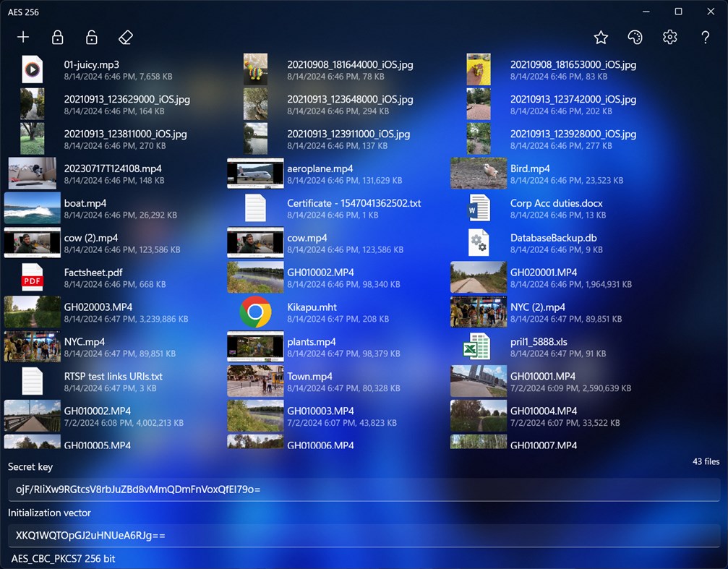Image resolution: width=728 pixels, height=569 pixels.
Task: Open help via the question mark icon
Action: [x=705, y=37]
